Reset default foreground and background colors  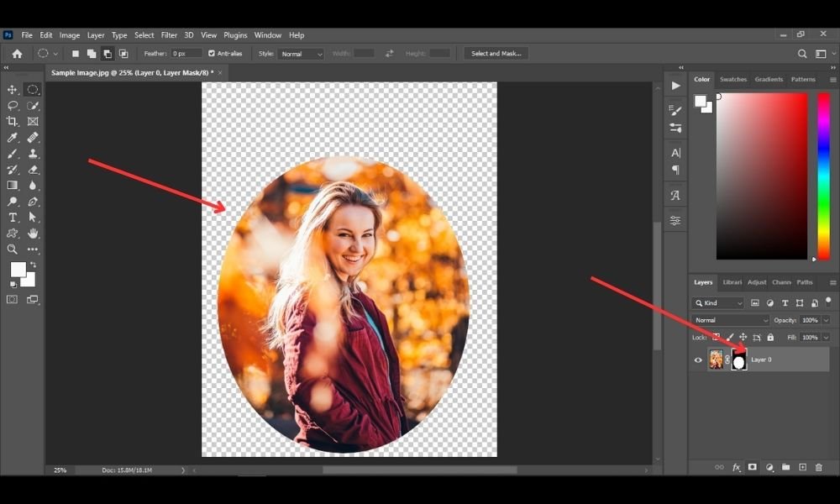[x=13, y=285]
